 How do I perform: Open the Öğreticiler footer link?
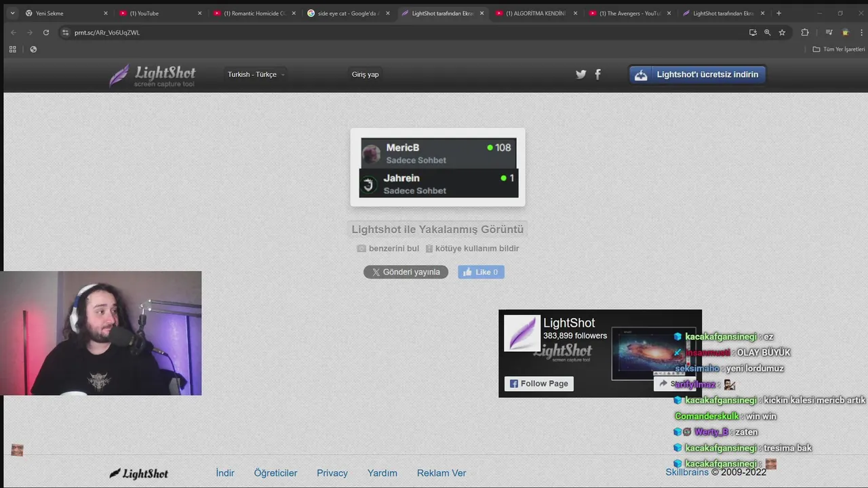[x=275, y=473]
